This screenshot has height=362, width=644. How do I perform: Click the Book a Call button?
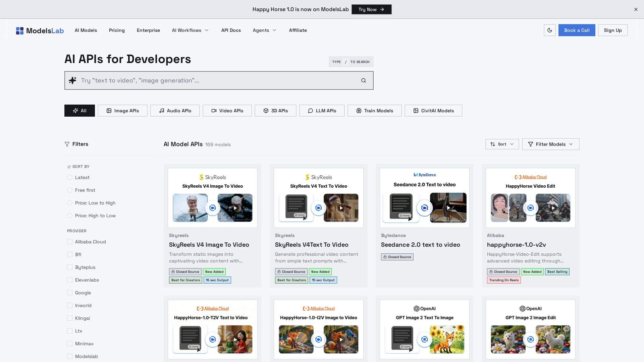[x=577, y=30]
